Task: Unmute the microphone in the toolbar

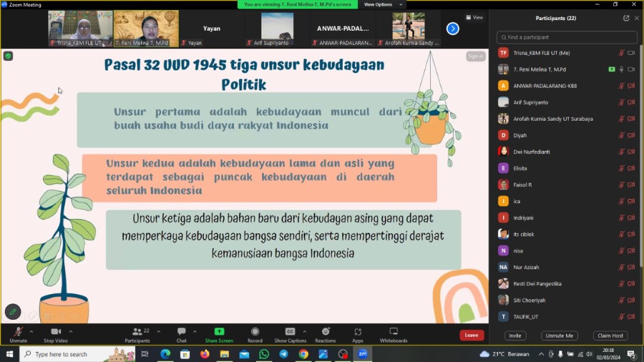Action: tap(18, 334)
